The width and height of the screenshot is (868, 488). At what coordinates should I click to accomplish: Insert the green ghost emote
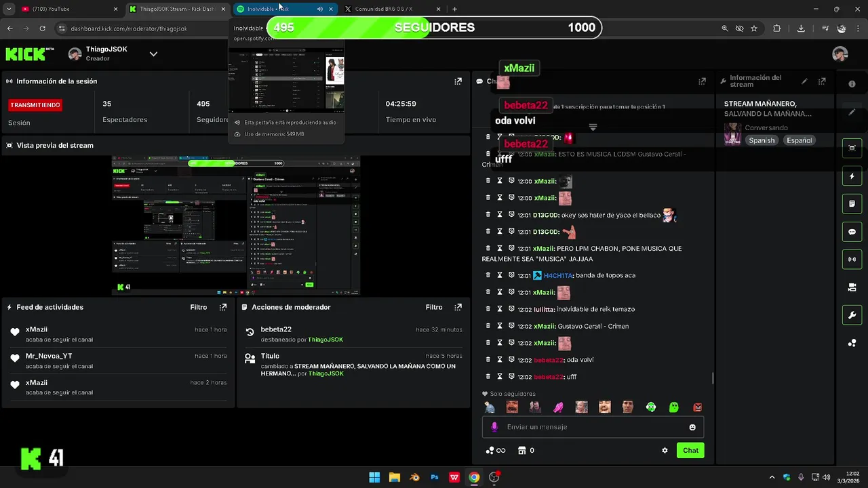coord(674,407)
